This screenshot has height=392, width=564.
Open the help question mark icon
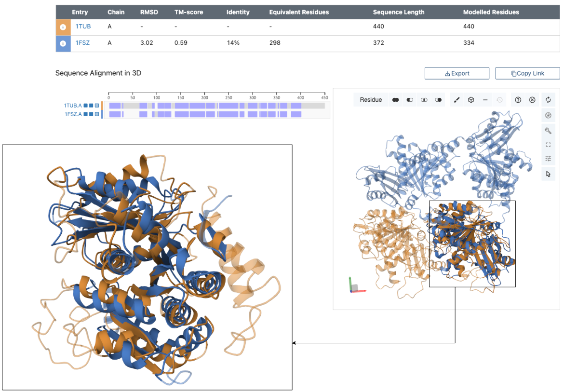(518, 100)
